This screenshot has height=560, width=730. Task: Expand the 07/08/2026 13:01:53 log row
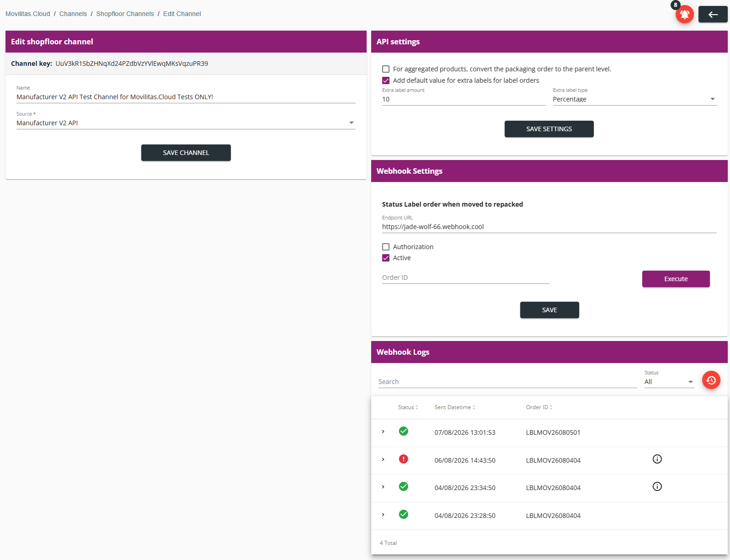coord(383,432)
